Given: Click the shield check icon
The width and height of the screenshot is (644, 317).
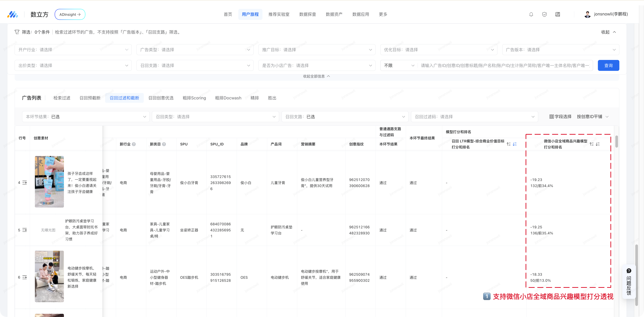Looking at the screenshot, I should [x=544, y=14].
